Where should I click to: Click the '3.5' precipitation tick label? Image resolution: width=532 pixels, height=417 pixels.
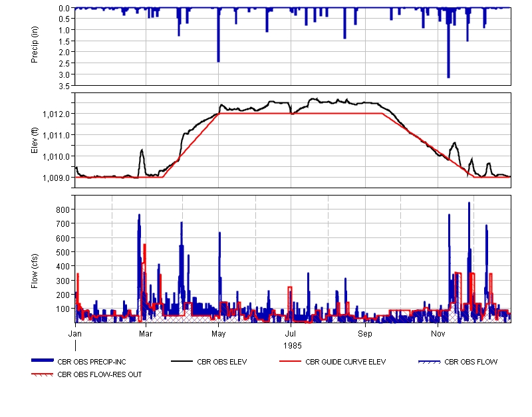coord(65,86)
